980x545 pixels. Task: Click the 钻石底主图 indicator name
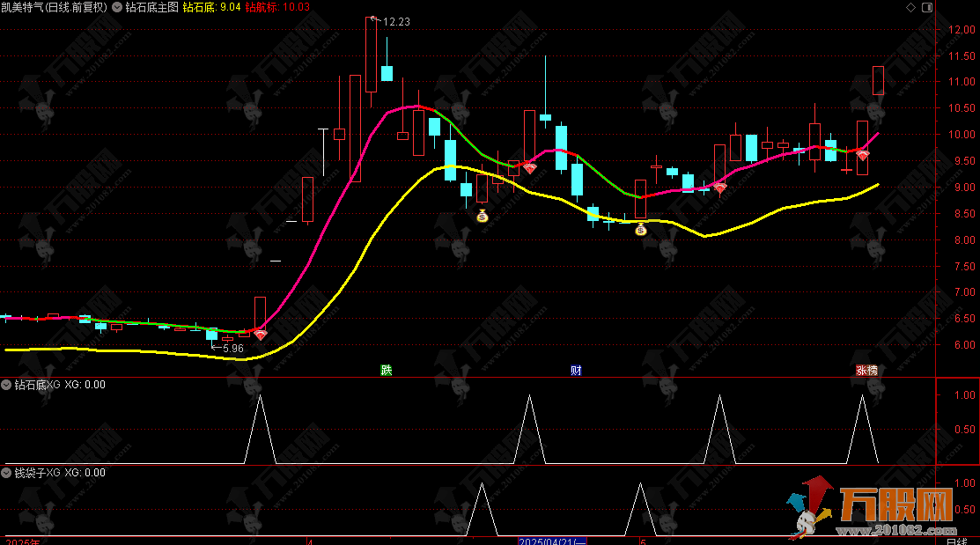click(151, 8)
